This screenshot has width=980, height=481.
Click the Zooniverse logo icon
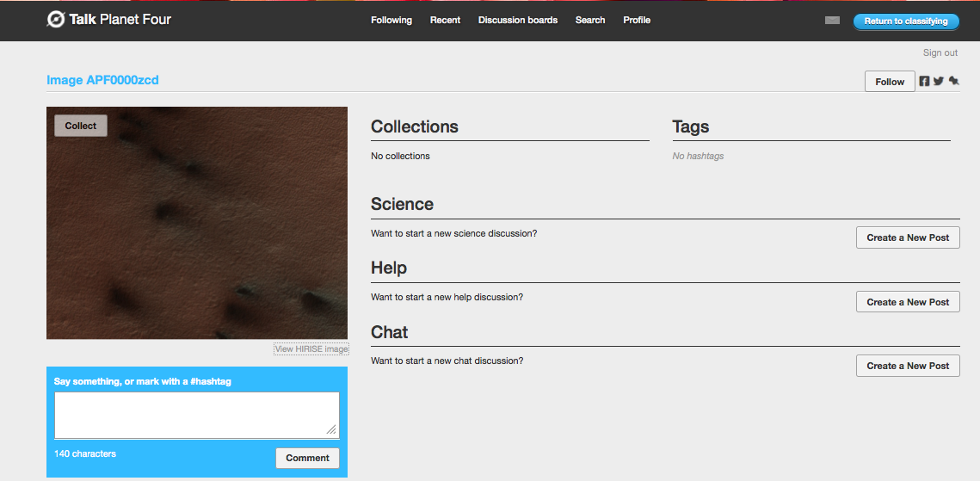click(56, 19)
